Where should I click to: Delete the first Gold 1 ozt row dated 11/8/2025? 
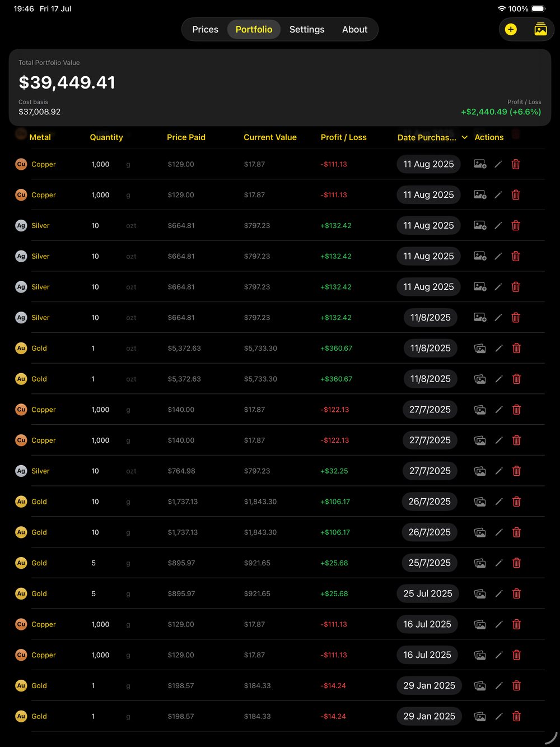[516, 348]
